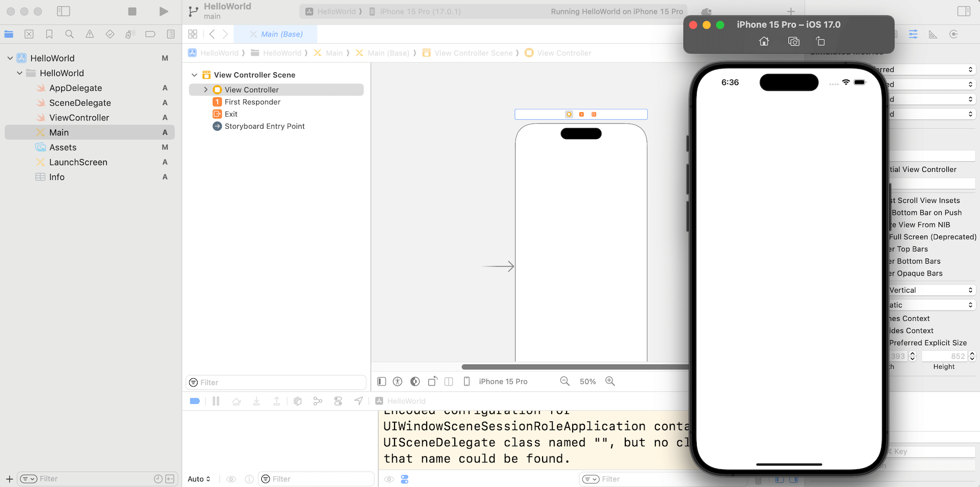
Task: Expand the View Controller outline item
Action: (x=206, y=90)
